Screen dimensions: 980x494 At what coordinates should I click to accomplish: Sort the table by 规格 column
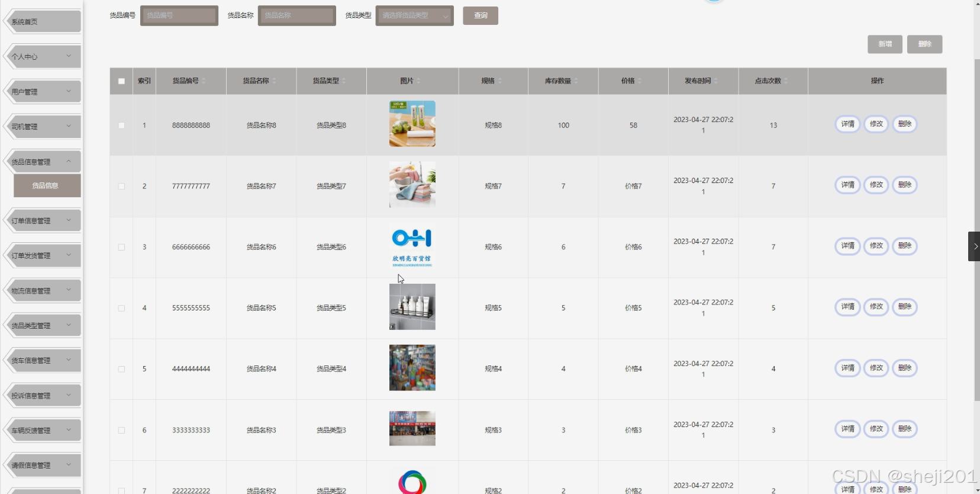(x=500, y=81)
